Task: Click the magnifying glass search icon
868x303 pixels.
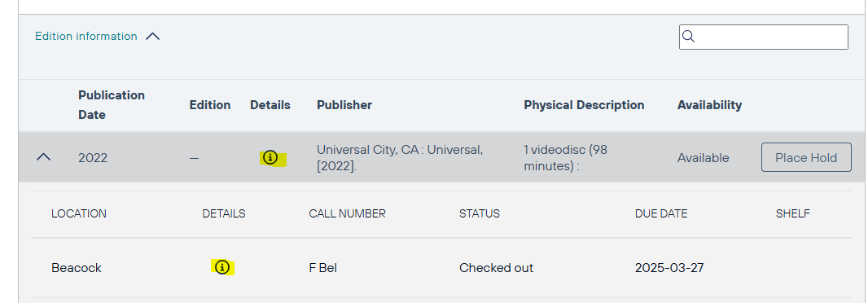Action: [688, 37]
